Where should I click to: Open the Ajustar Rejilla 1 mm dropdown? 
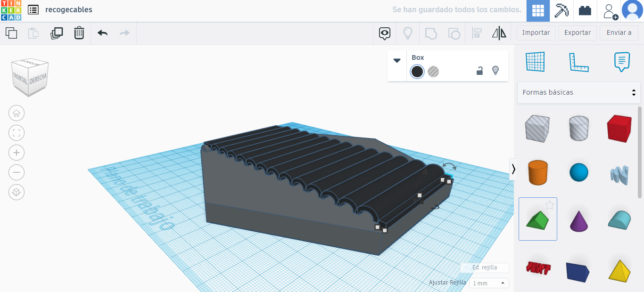tap(489, 283)
